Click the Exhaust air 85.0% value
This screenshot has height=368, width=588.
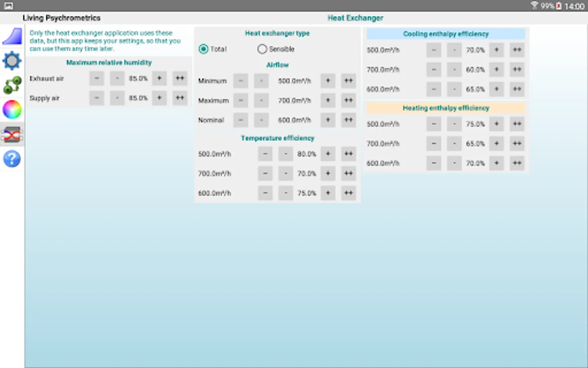[138, 79]
